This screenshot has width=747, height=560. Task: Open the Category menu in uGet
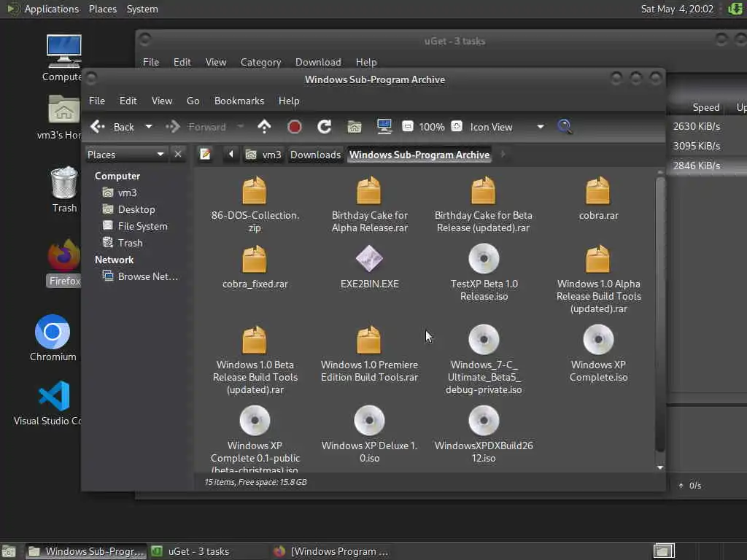point(260,62)
